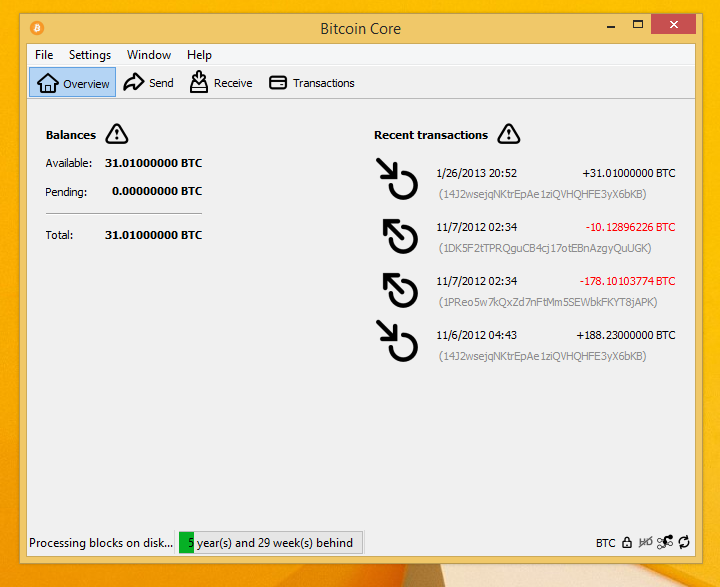The width and height of the screenshot is (720, 587).
Task: Click address 1DK5F2tTPRQguCB4cj17otEBnAzgyQuUGK
Action: [x=545, y=248]
